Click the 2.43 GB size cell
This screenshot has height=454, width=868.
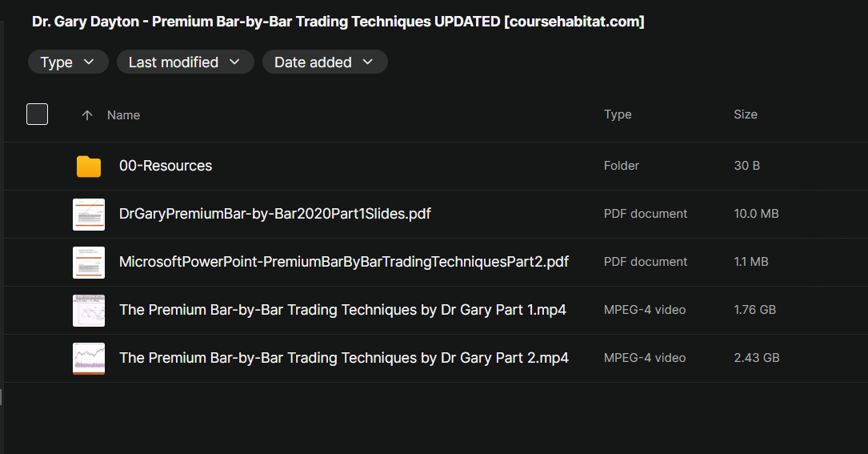(x=756, y=358)
